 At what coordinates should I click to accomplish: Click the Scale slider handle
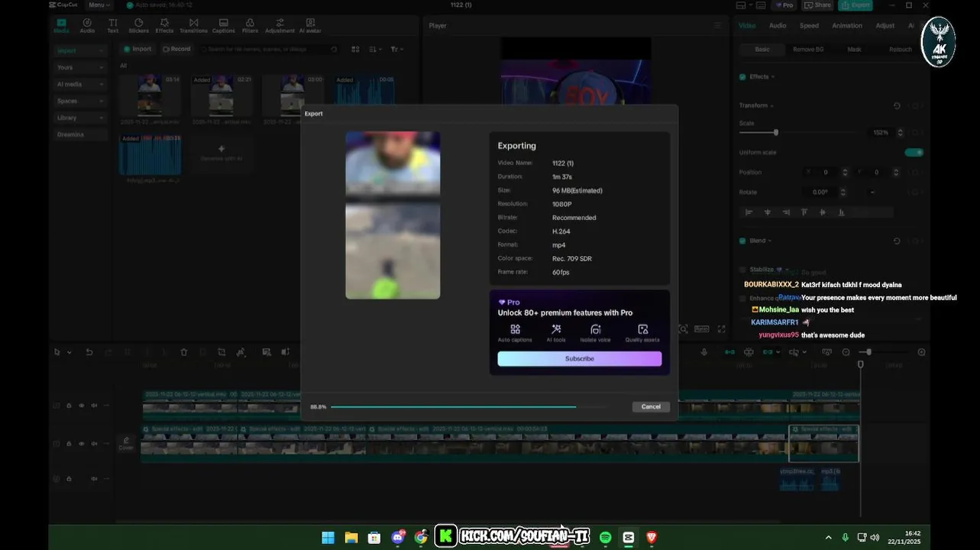click(776, 132)
